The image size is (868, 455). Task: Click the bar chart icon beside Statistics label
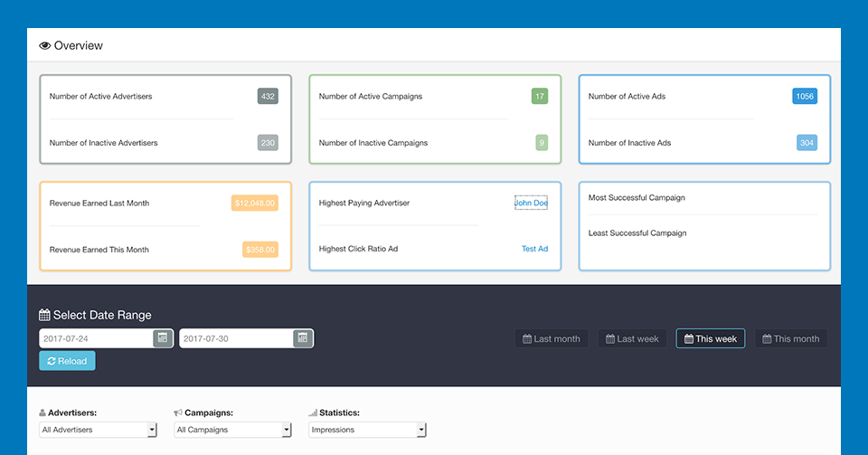pos(313,412)
